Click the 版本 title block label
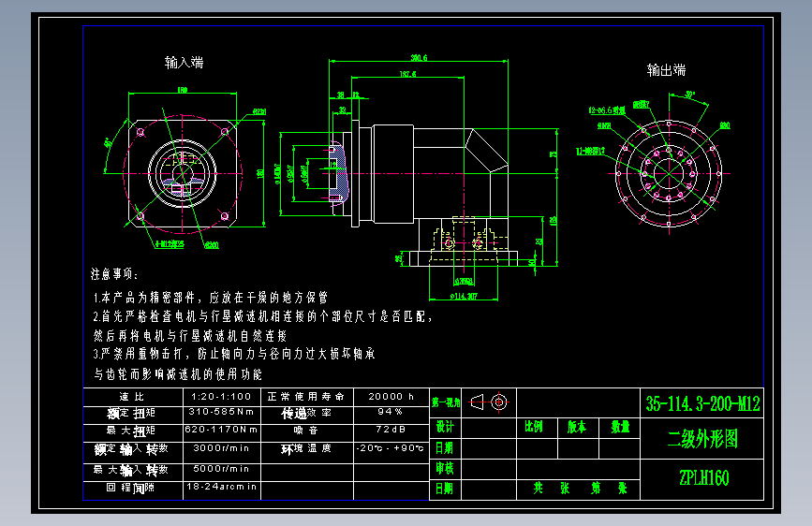 pos(576,427)
